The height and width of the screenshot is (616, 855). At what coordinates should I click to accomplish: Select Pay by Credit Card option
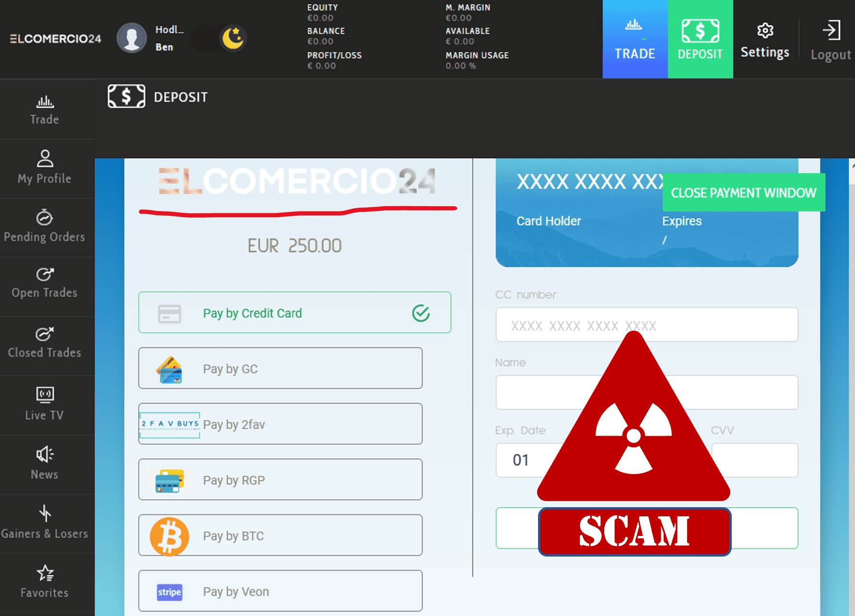[x=294, y=313]
